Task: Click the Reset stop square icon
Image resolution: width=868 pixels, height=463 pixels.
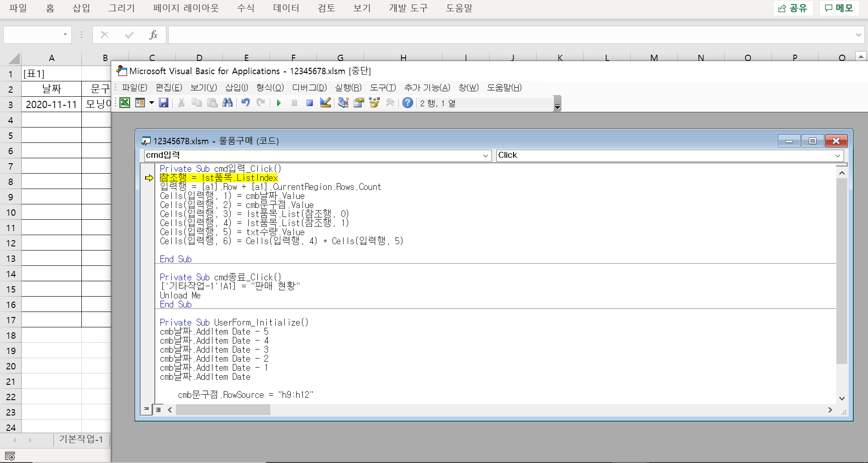Action: point(310,103)
